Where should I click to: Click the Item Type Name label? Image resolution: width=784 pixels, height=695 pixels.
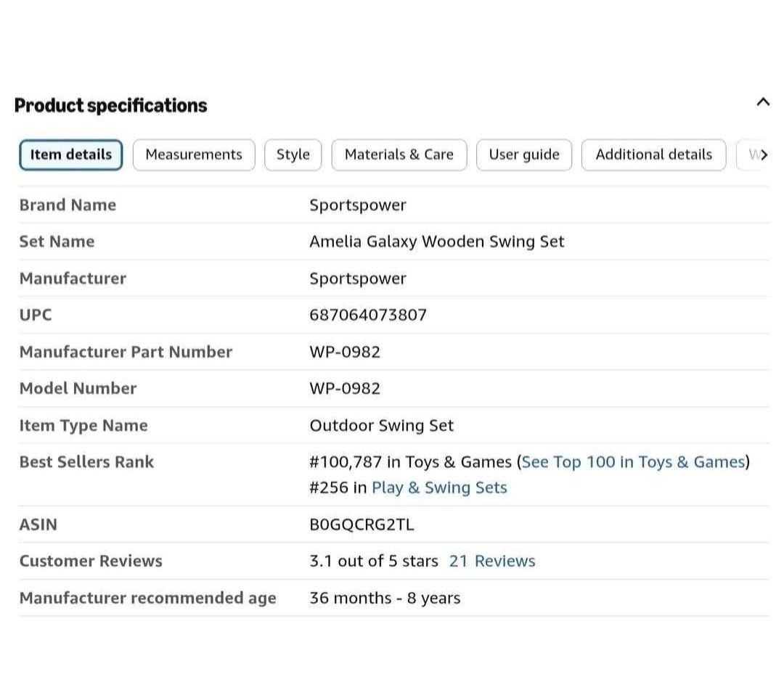tap(83, 426)
